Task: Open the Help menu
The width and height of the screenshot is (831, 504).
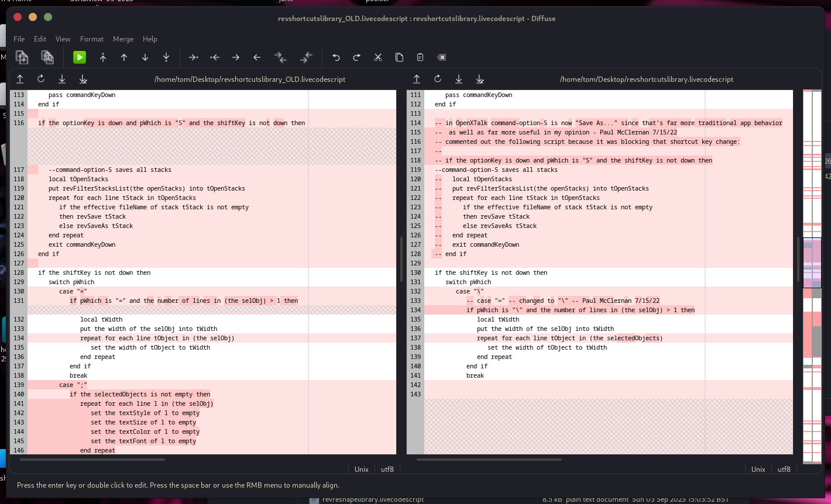Action: click(150, 39)
